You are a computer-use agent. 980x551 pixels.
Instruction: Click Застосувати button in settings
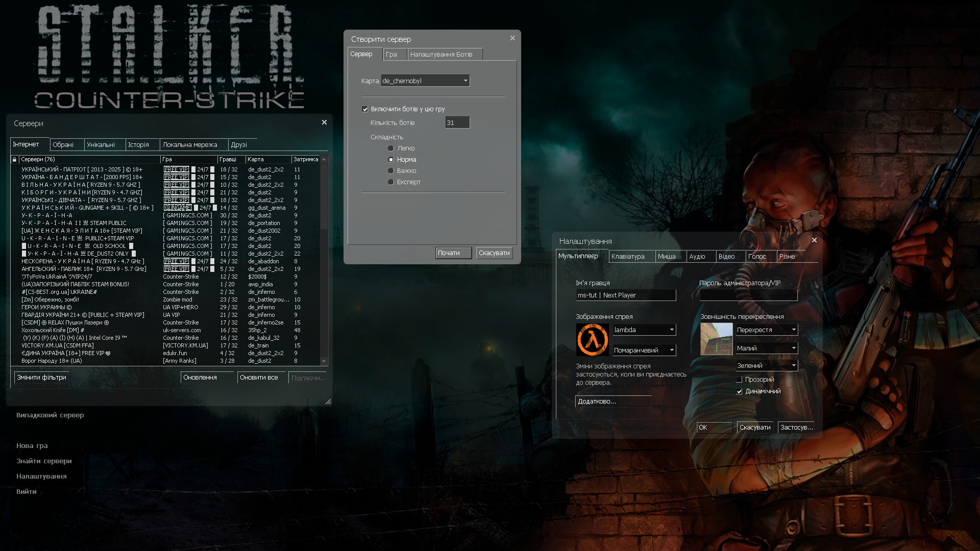point(796,428)
